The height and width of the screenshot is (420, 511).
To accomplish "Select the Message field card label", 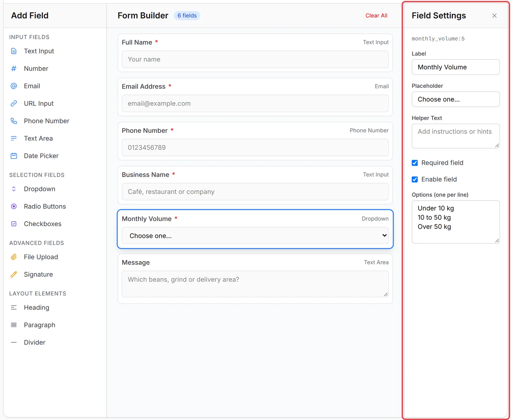I will [x=136, y=263].
